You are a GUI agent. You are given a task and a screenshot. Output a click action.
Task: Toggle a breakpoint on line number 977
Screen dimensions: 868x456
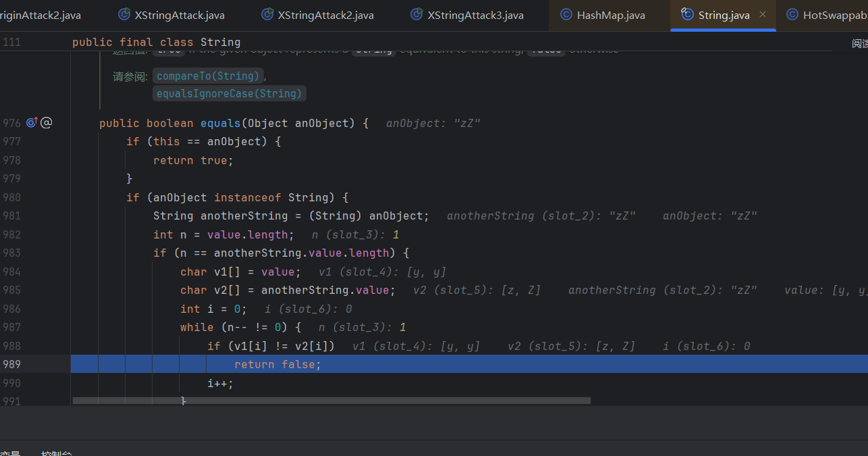tap(12, 141)
